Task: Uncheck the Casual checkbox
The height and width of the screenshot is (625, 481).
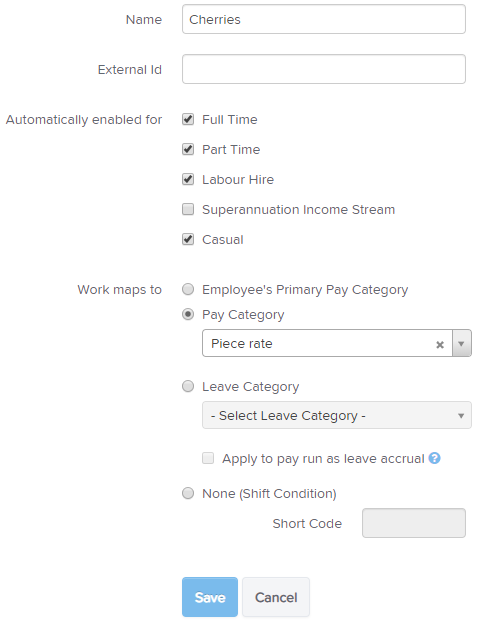Action: 188,239
